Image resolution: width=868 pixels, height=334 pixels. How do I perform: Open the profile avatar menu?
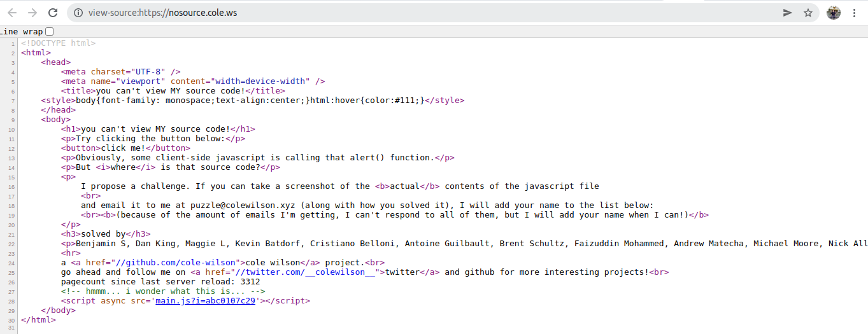pos(834,13)
